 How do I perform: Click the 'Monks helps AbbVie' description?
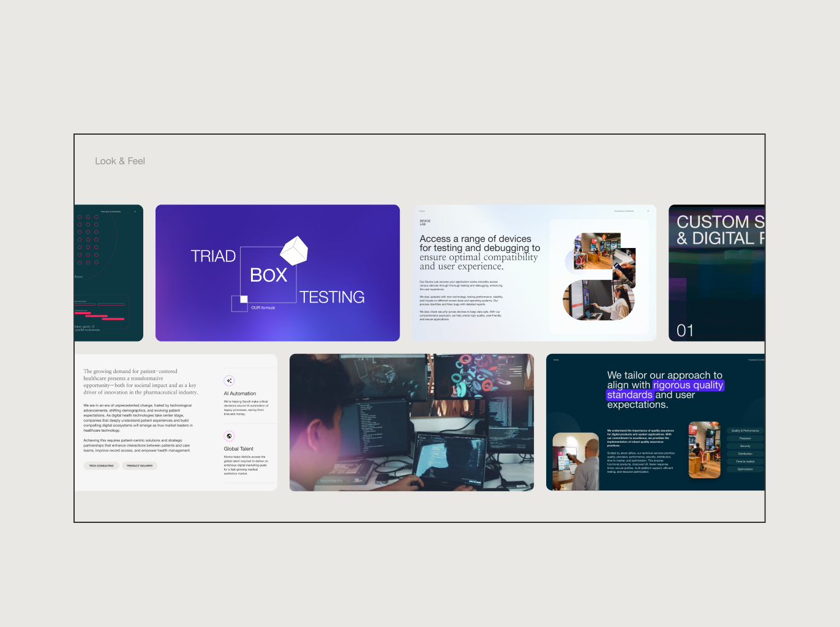[246, 465]
